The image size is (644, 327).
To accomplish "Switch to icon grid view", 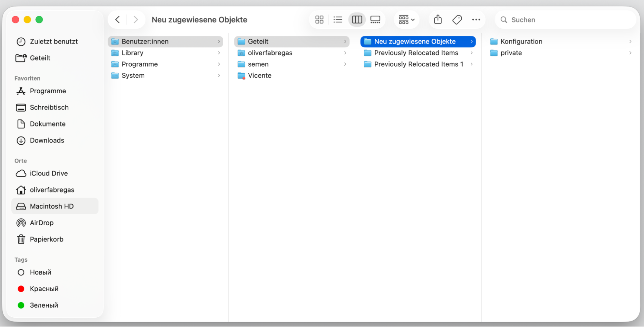I will click(x=319, y=20).
